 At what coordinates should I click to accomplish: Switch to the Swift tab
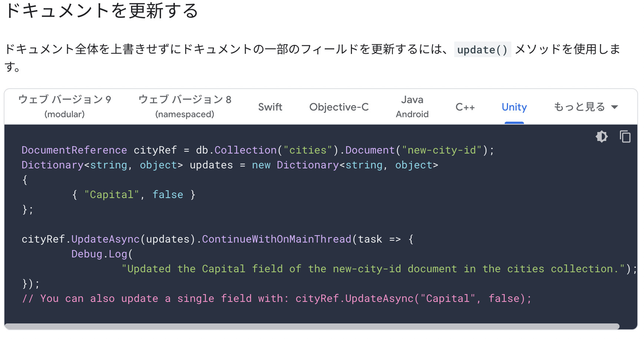click(270, 107)
